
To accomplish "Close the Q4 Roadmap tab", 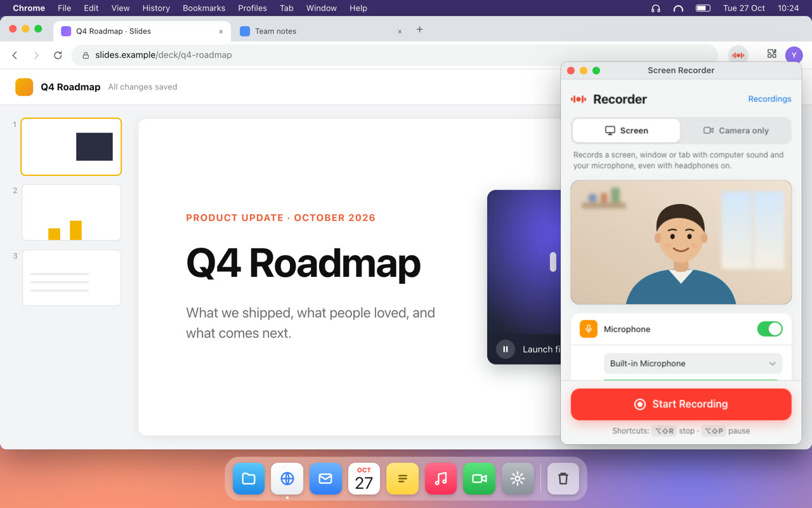I will (x=221, y=31).
